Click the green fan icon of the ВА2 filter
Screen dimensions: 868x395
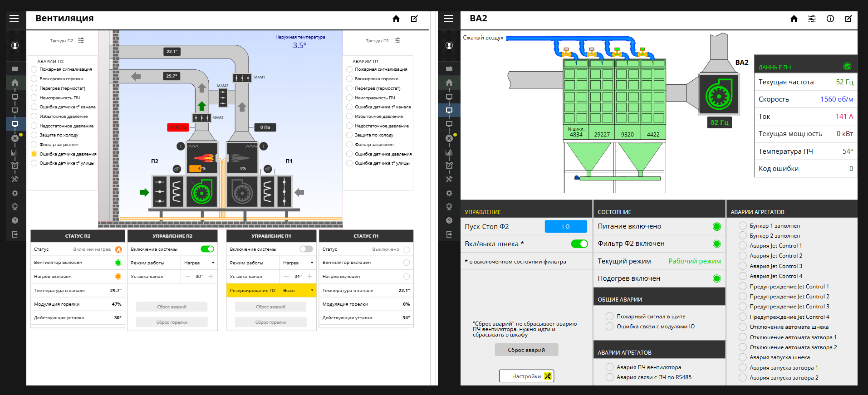point(719,95)
